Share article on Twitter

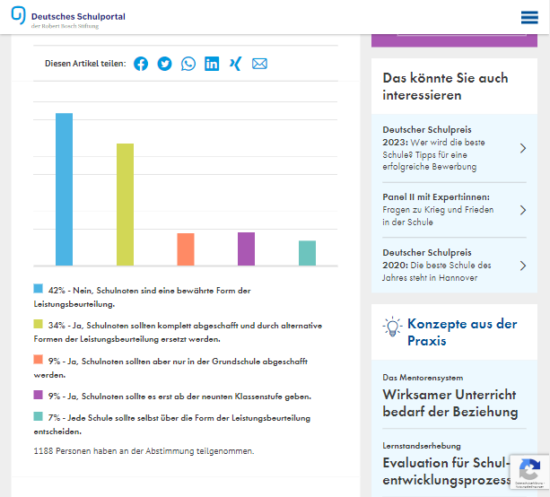click(165, 64)
